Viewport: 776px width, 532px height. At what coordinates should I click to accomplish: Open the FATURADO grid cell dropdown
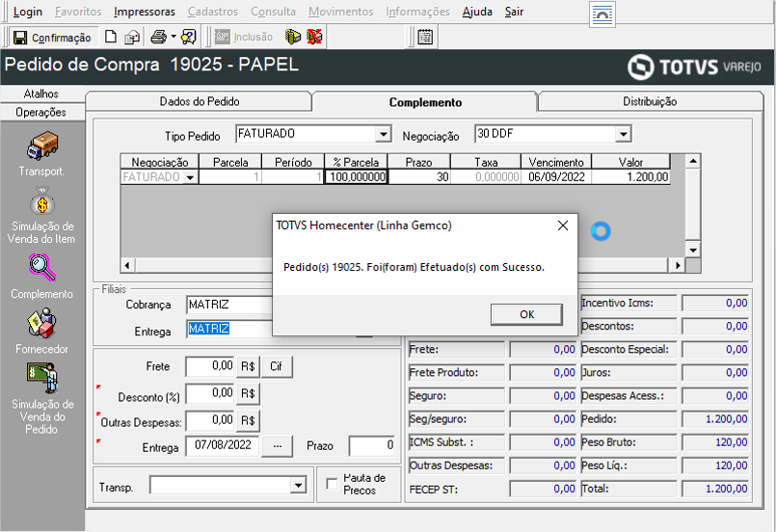pos(191,177)
